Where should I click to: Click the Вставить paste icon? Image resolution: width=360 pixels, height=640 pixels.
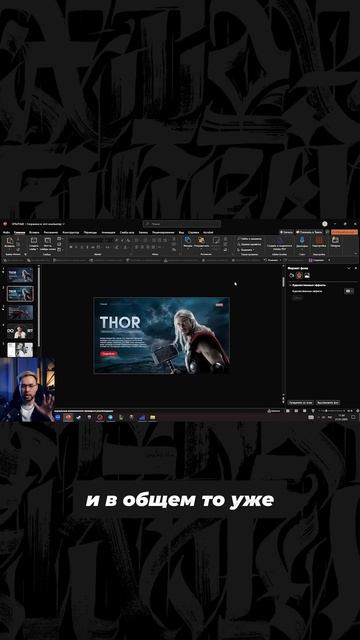pos(10,241)
